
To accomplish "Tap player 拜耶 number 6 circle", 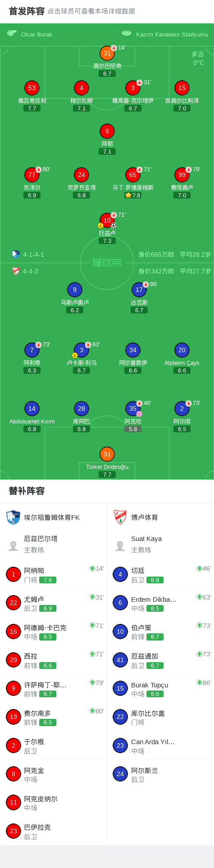I will [107, 132].
